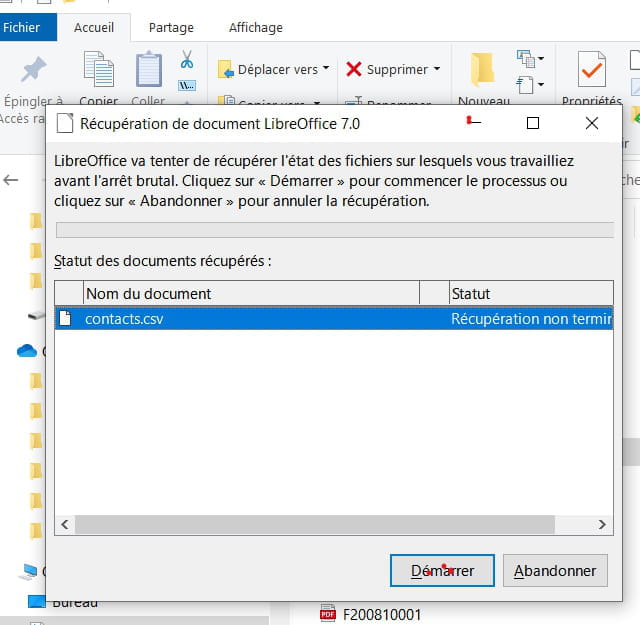Click the F200810001 PDF file in Explorer
This screenshot has width=640, height=625.
click(371, 614)
